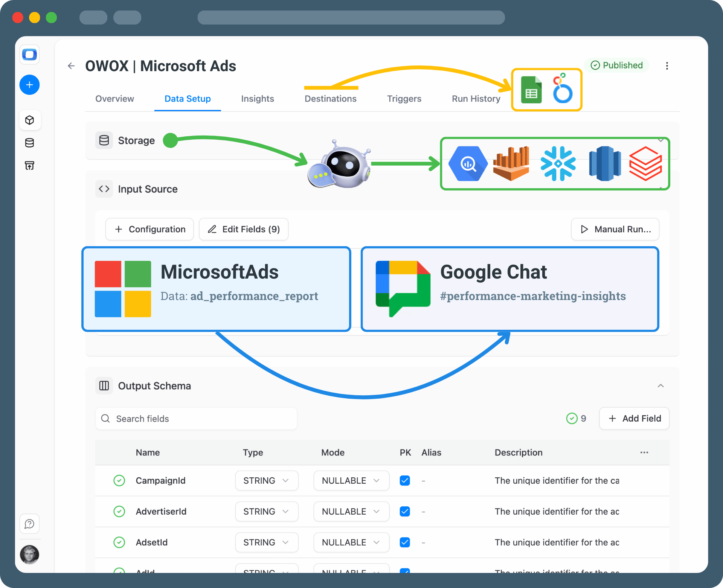Open the database storage sidebar icon
The width and height of the screenshot is (723, 588).
click(x=29, y=143)
